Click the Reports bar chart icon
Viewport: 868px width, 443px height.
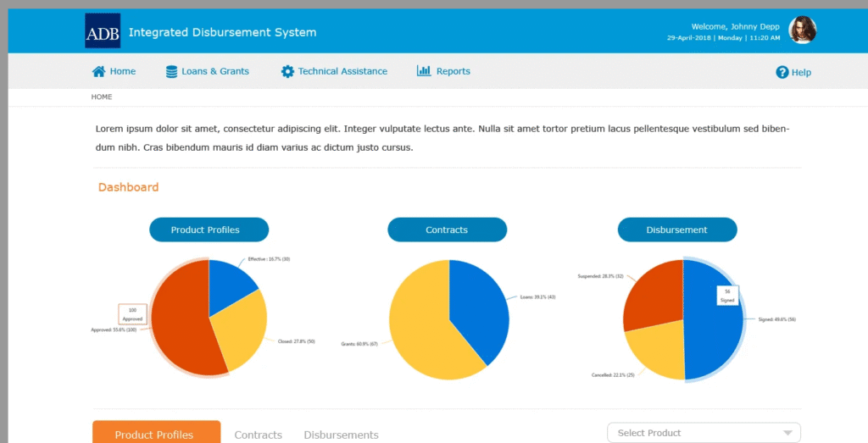tap(424, 71)
